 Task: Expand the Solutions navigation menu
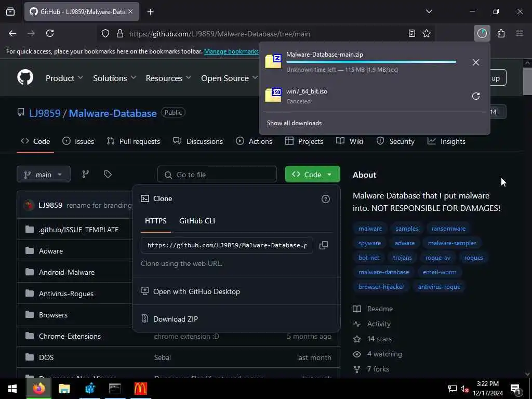point(115,78)
